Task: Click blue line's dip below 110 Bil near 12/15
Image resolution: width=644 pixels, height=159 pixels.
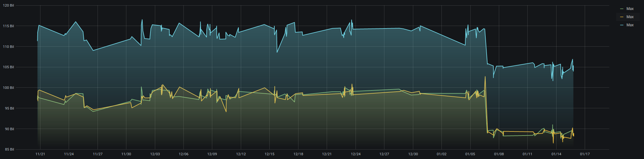Action: [x=277, y=52]
